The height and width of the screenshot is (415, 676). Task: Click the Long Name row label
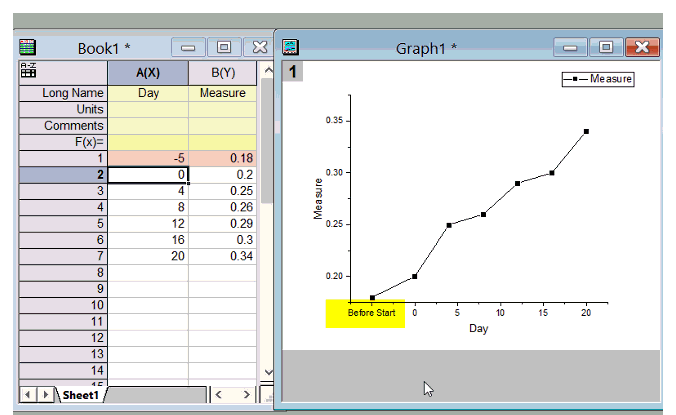[63, 93]
